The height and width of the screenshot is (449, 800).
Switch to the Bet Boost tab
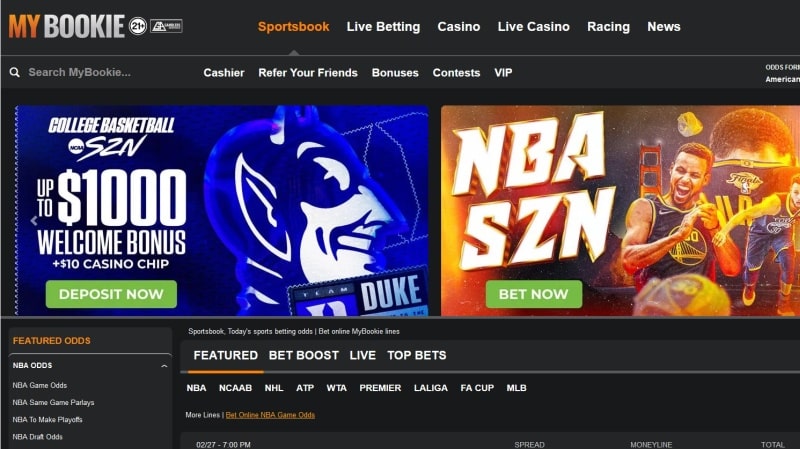click(x=304, y=355)
